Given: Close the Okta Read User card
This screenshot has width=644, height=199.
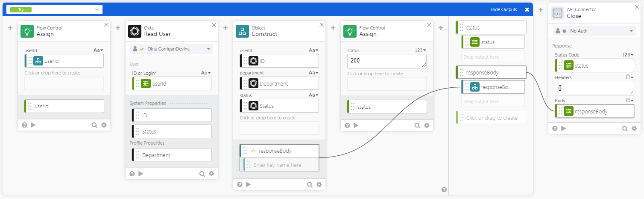Looking at the screenshot, I should (214, 25).
